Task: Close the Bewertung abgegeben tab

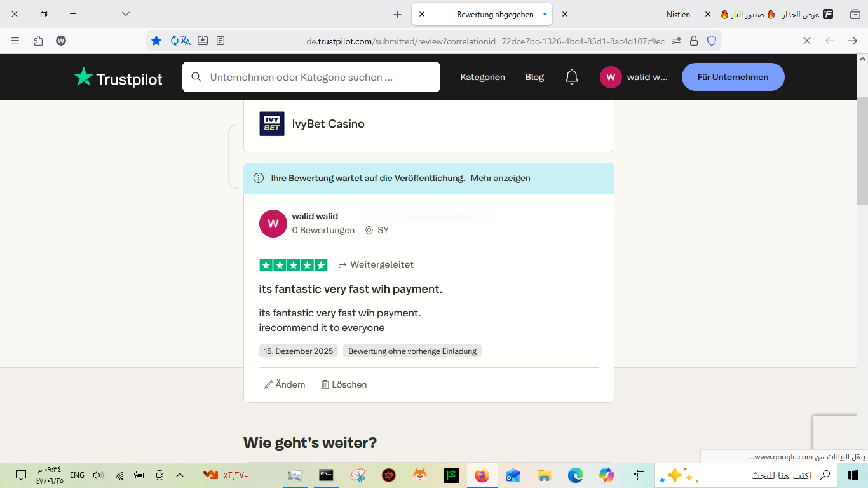Action: tap(422, 14)
